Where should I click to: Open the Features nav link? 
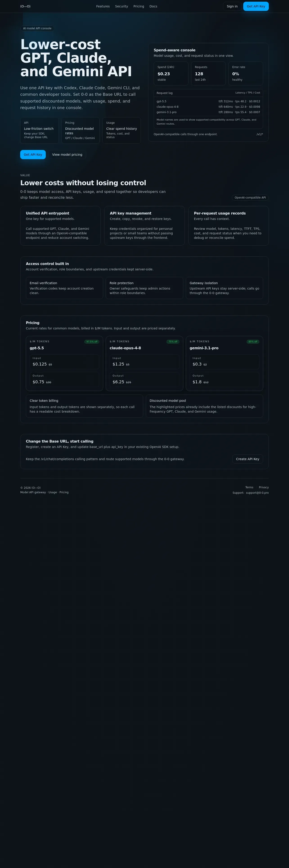103,6
